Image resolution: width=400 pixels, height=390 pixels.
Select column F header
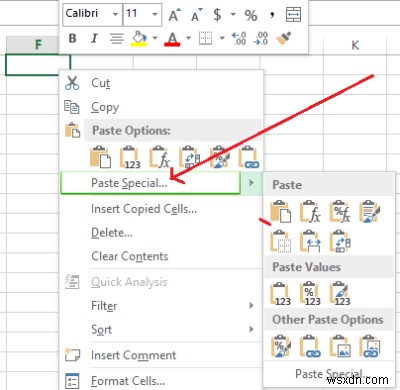click(33, 44)
